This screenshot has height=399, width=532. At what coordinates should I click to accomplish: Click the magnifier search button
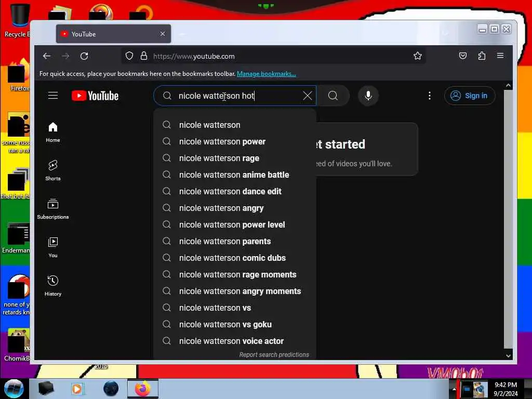333,96
